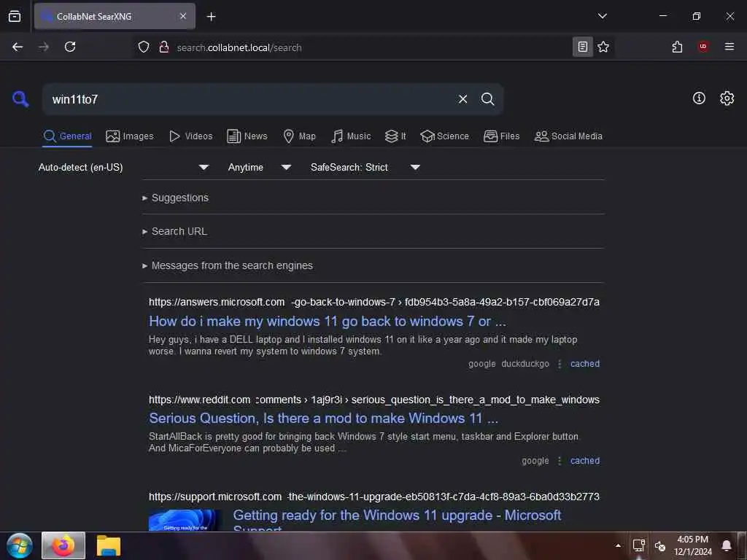Show site security lock information
Image resolution: width=747 pixels, height=560 pixels.
[x=164, y=47]
